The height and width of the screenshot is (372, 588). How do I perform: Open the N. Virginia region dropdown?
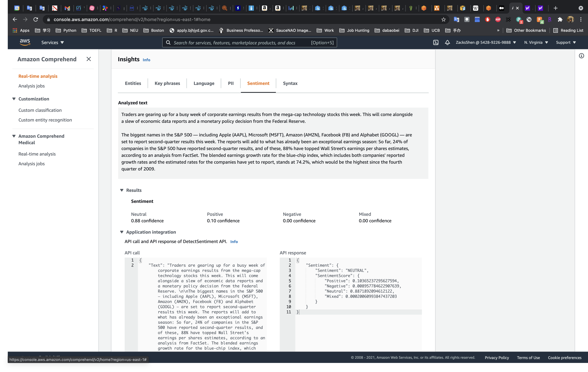point(536,42)
